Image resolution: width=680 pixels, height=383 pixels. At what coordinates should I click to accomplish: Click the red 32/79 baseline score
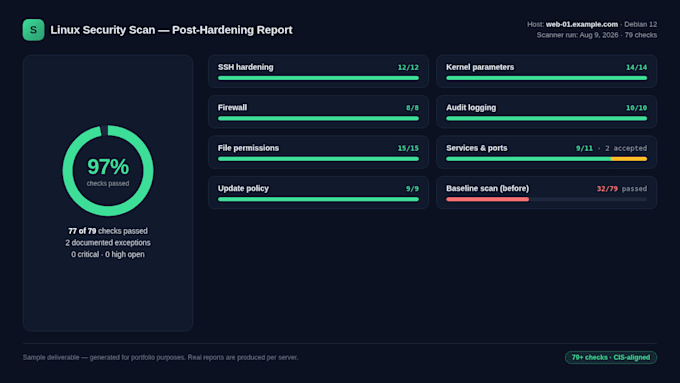(607, 189)
